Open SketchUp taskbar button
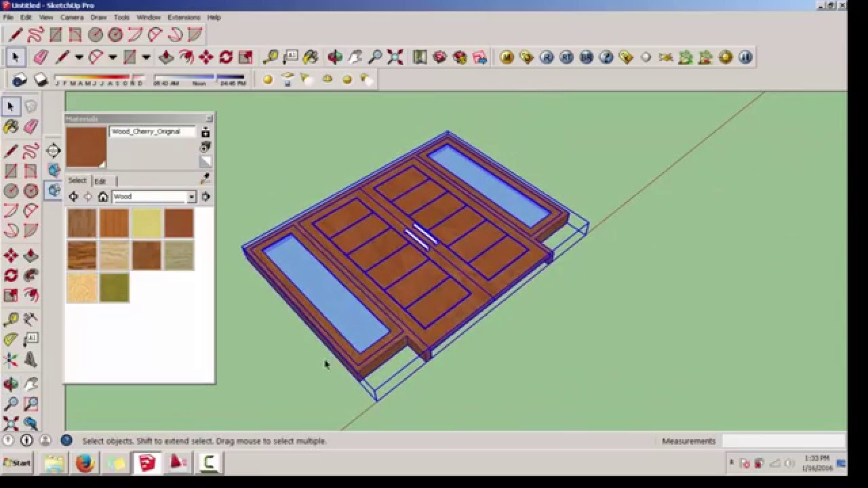 147,463
